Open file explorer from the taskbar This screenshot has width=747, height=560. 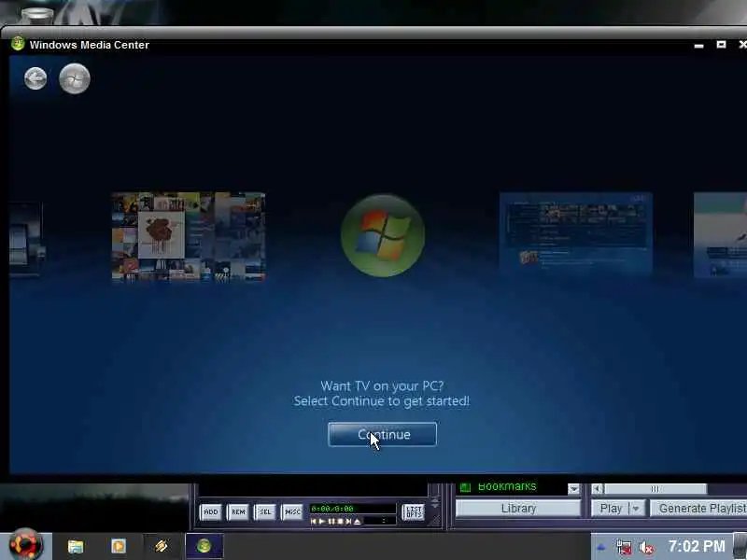pos(76,546)
